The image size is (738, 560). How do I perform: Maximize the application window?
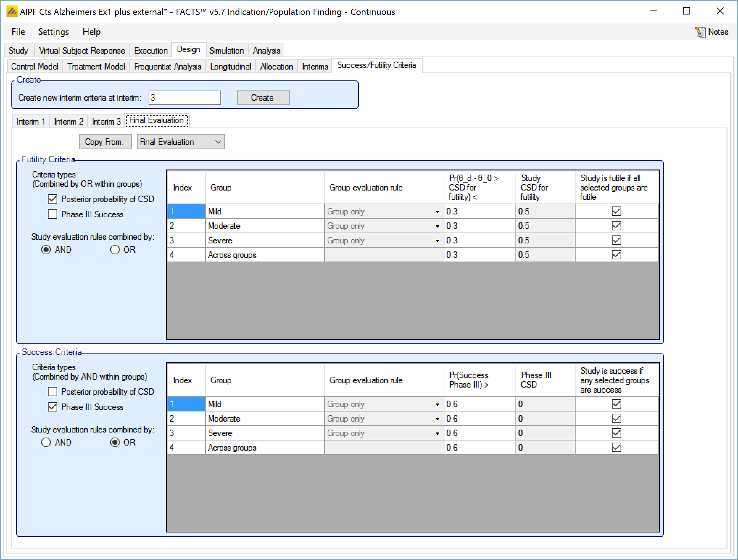(686, 11)
